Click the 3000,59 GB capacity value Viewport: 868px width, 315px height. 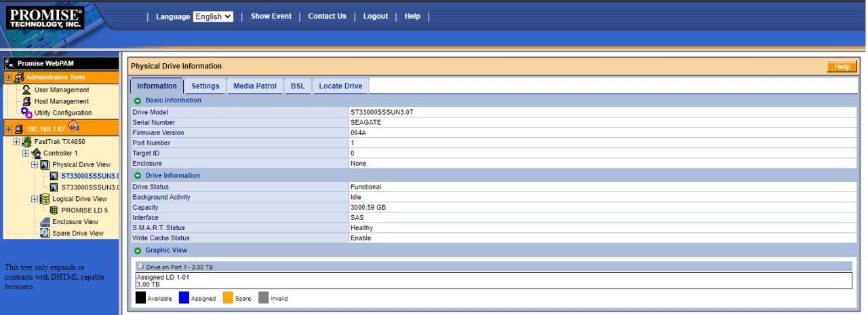click(x=368, y=207)
